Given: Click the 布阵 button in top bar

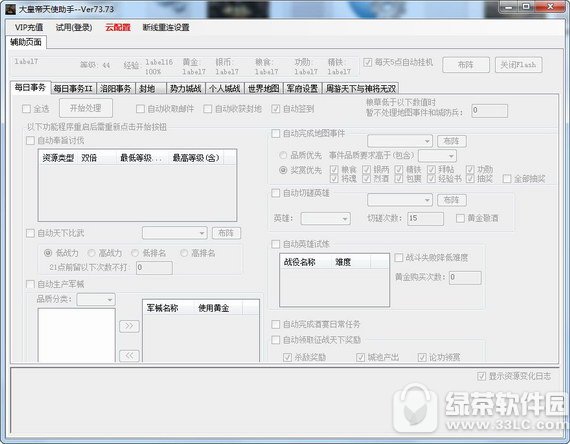Looking at the screenshot, I should click(x=466, y=65).
